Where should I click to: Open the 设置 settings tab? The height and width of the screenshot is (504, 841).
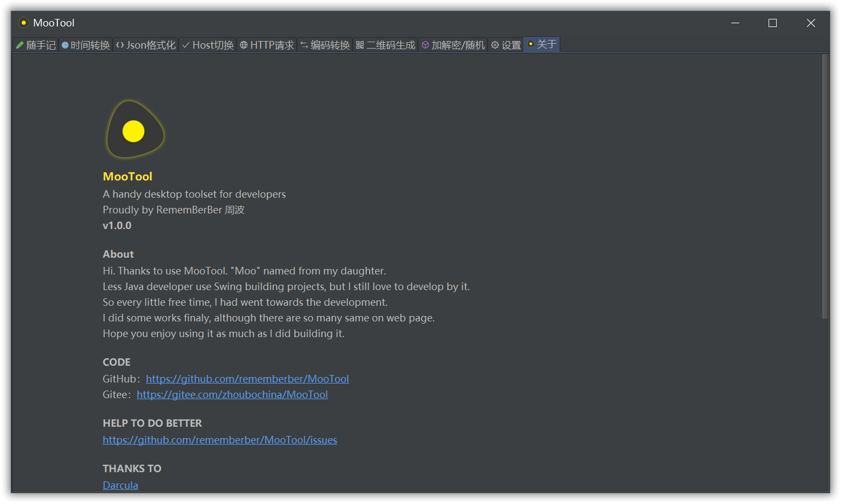pyautogui.click(x=505, y=45)
